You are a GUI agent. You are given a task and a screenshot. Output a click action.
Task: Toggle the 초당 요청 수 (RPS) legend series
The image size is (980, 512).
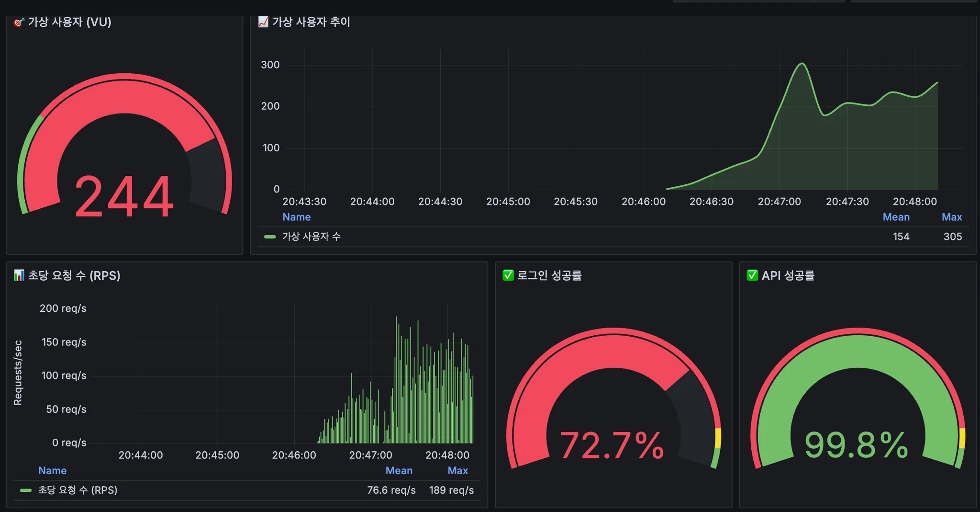coord(78,490)
